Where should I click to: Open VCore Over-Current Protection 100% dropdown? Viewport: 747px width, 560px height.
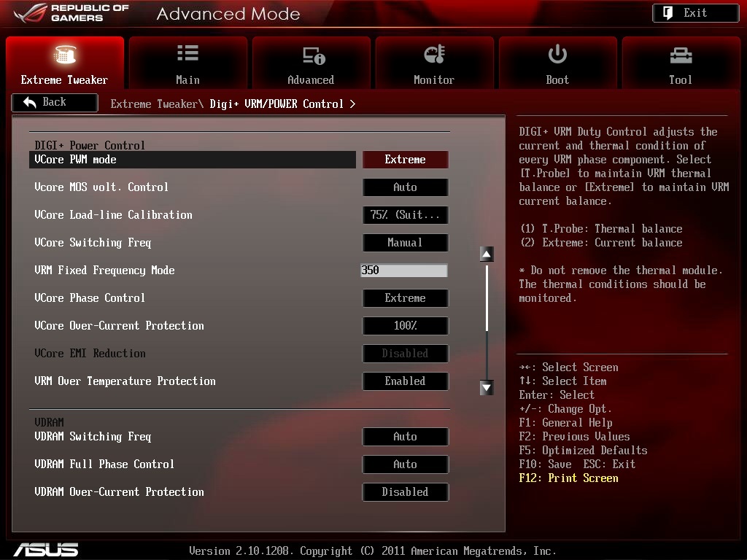(406, 326)
